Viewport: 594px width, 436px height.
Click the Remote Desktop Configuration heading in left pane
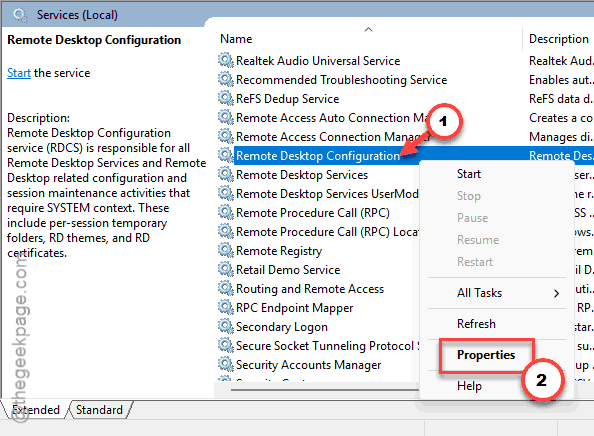pos(94,40)
